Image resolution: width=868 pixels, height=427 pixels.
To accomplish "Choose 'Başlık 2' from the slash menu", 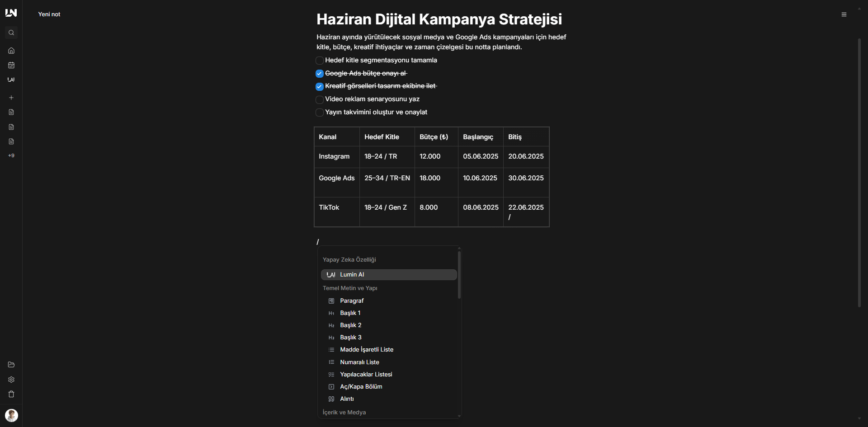I will 350,325.
